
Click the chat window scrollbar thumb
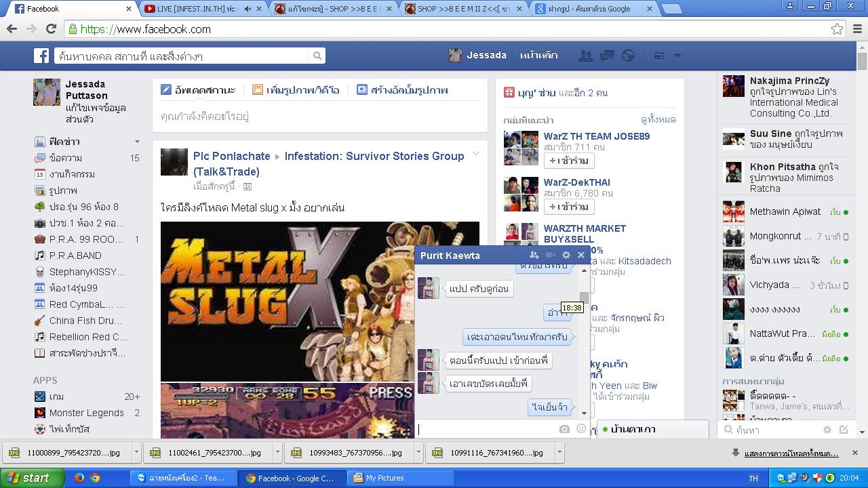[584, 299]
